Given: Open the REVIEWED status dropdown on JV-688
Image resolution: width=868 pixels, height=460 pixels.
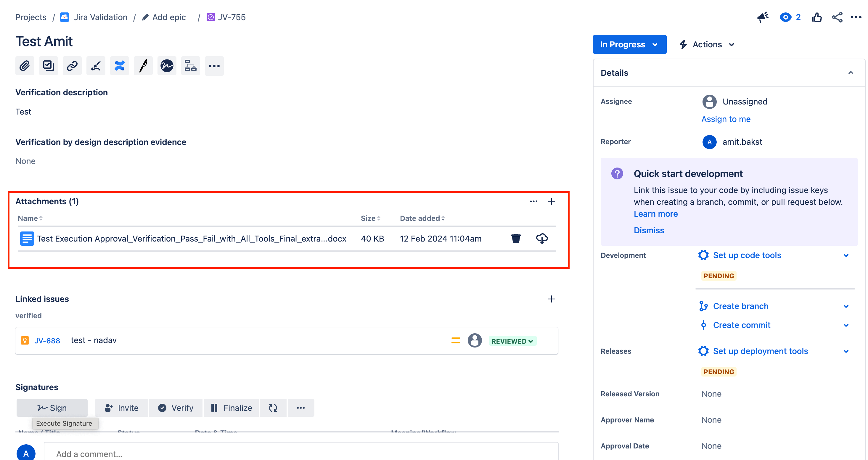Looking at the screenshot, I should pyautogui.click(x=512, y=341).
